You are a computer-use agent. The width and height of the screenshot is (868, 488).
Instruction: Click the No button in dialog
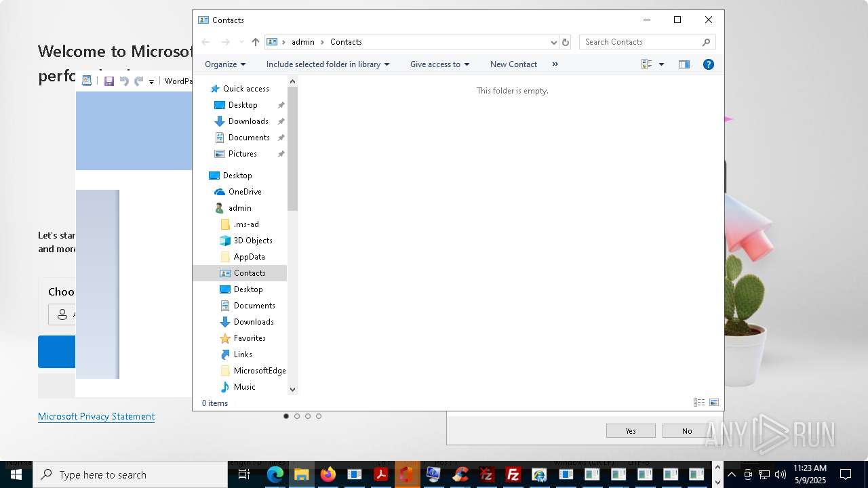click(687, 431)
